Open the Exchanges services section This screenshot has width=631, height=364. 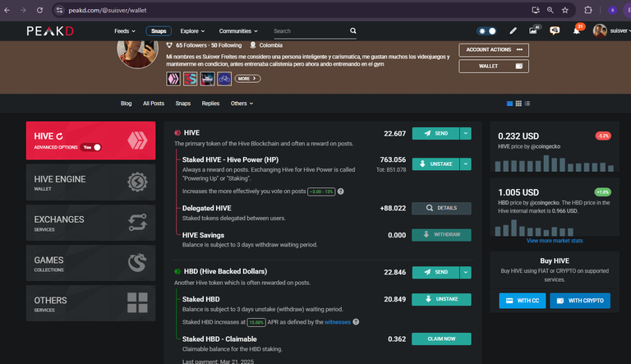(90, 223)
